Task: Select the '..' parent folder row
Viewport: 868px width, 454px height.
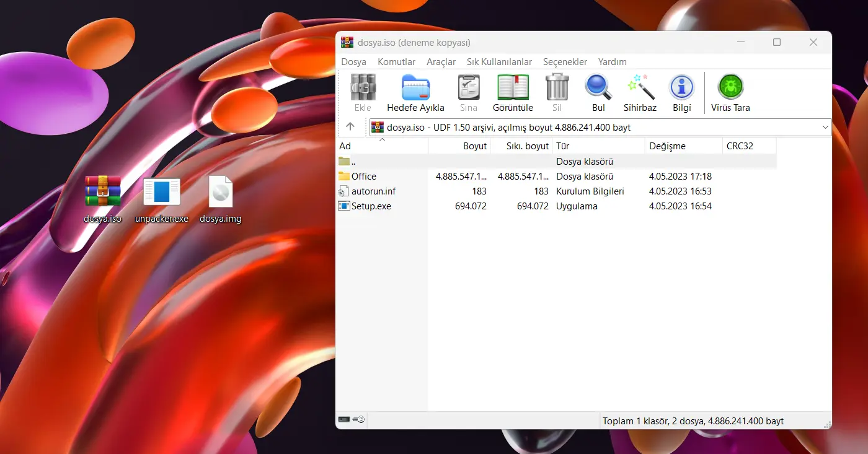Action: pos(556,162)
